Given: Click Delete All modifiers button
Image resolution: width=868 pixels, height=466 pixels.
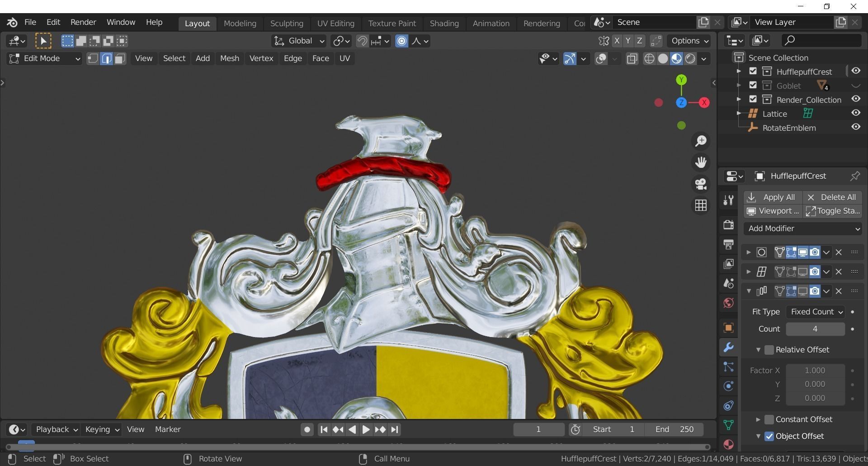Looking at the screenshot, I should click(x=832, y=197).
